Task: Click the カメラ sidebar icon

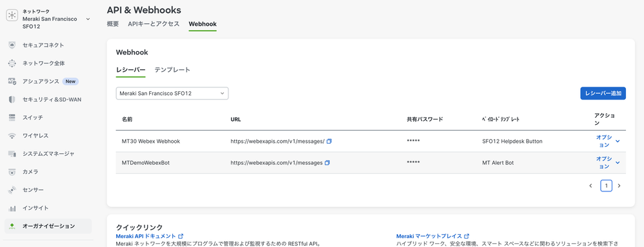Action: (x=12, y=171)
